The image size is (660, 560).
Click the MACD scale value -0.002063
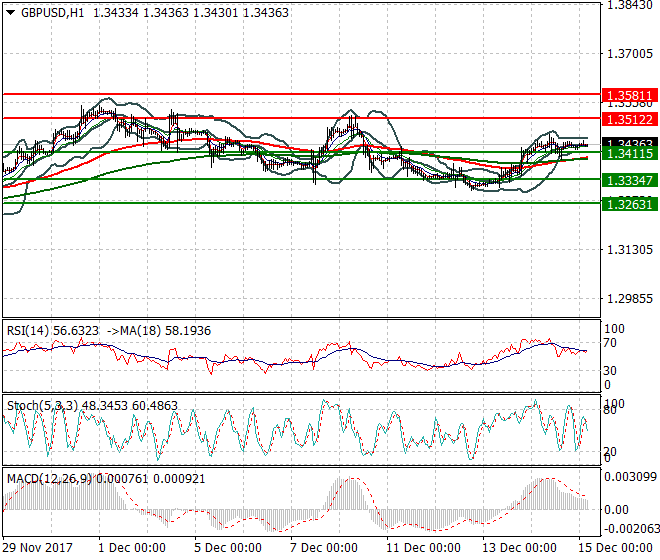630,528
